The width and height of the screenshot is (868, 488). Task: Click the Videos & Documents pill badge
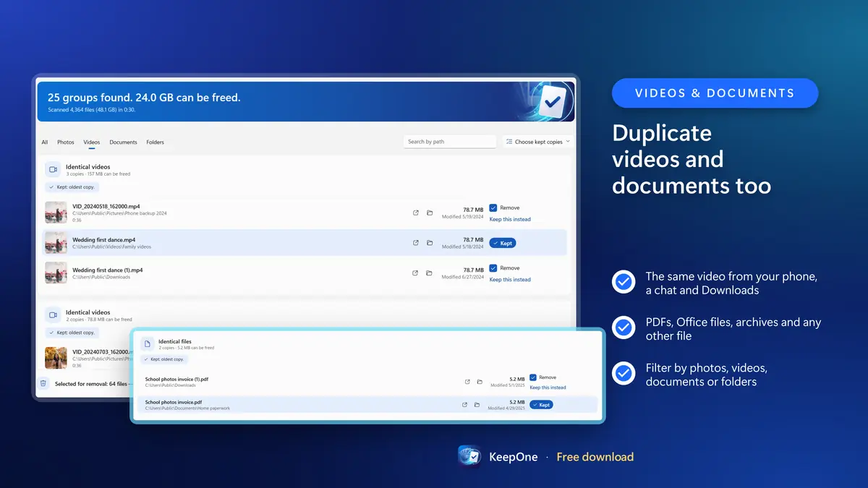click(715, 93)
